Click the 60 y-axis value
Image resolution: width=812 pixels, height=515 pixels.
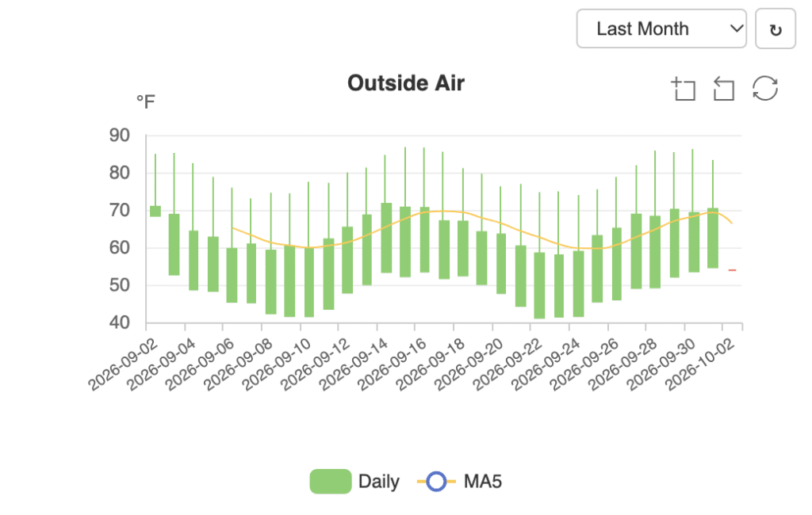click(x=119, y=248)
